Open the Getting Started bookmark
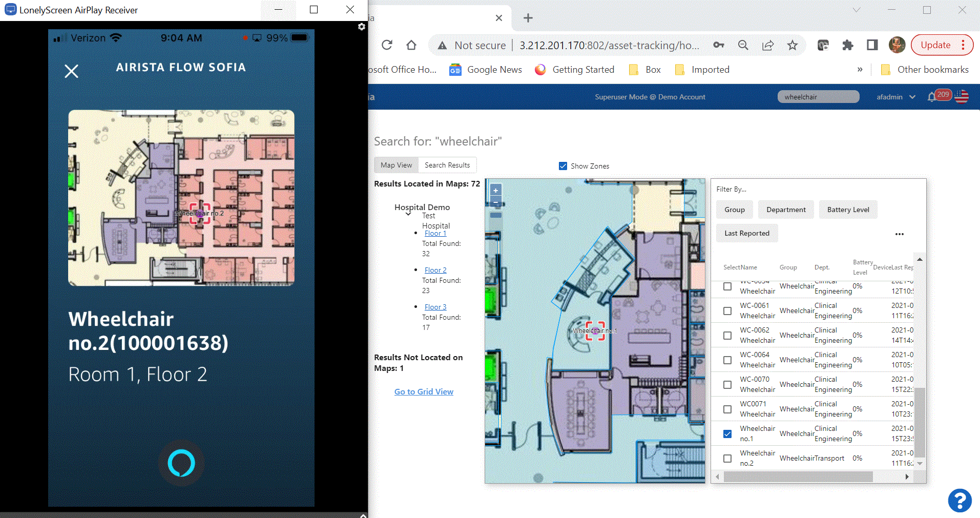The image size is (980, 518). [574, 70]
